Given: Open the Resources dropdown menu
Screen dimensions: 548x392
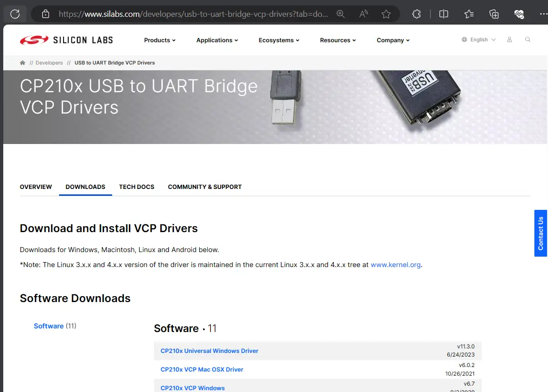Looking at the screenshot, I should pyautogui.click(x=338, y=40).
